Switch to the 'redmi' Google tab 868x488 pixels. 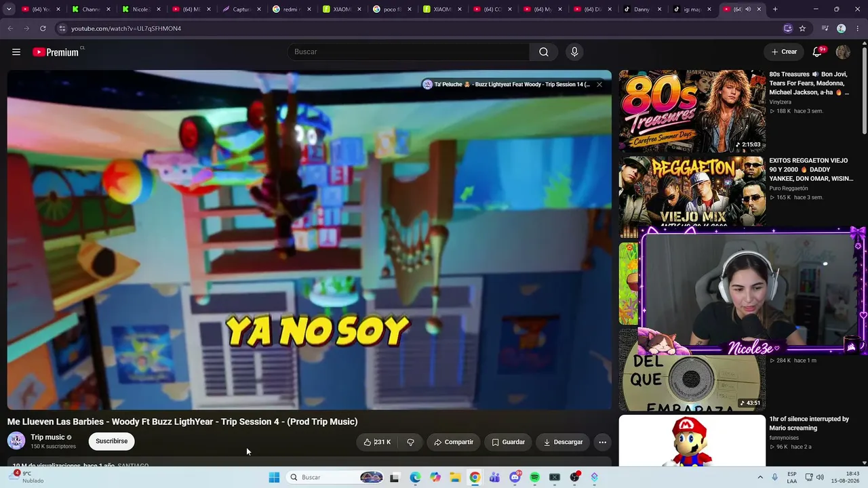coord(292,9)
